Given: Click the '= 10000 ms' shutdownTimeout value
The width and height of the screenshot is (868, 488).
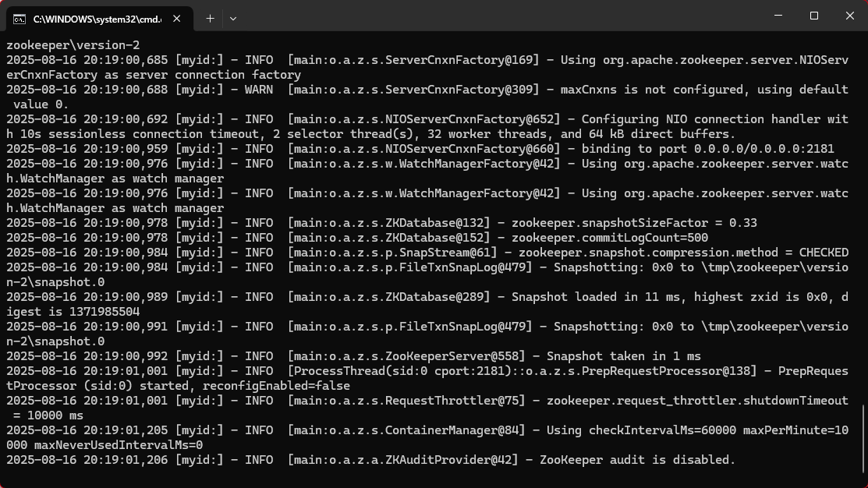Looking at the screenshot, I should tap(48, 416).
